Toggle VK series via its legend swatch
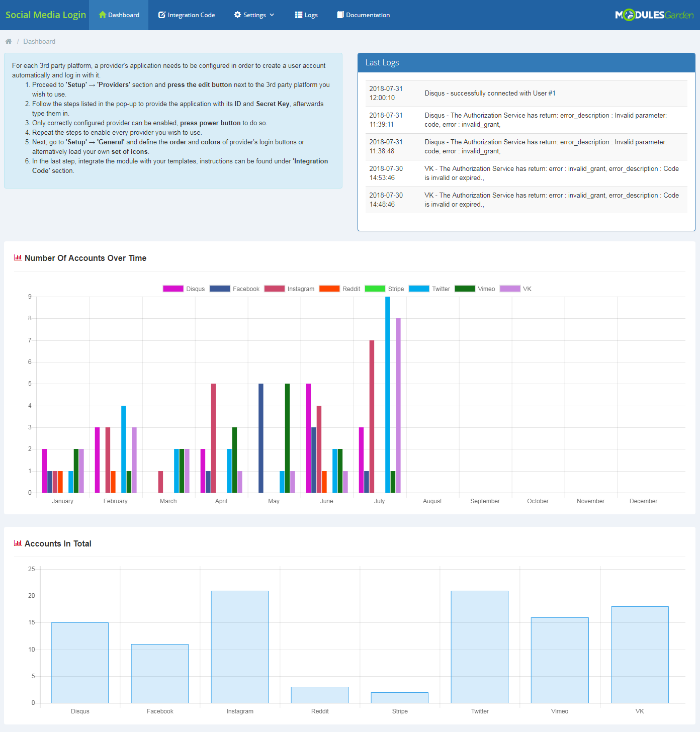 coord(510,289)
